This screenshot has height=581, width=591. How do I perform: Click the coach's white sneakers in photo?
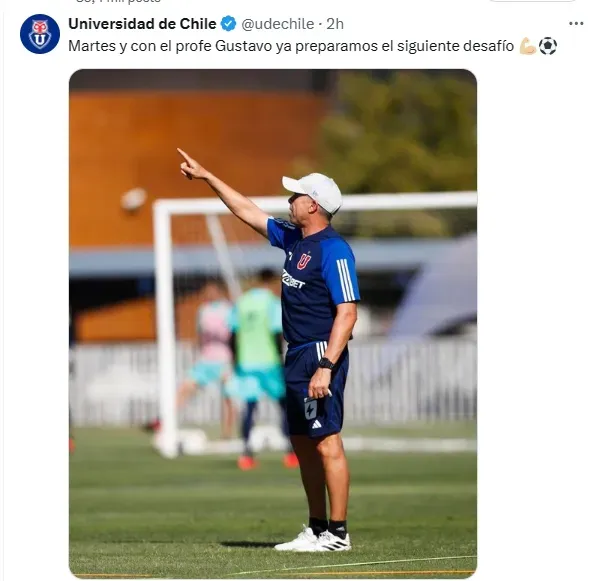tap(314, 540)
